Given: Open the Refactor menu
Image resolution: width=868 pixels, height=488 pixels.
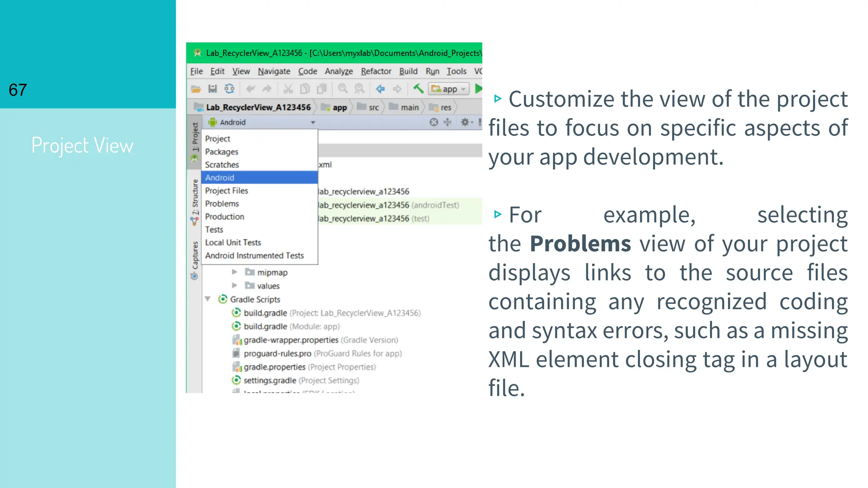Looking at the screenshot, I should point(376,71).
